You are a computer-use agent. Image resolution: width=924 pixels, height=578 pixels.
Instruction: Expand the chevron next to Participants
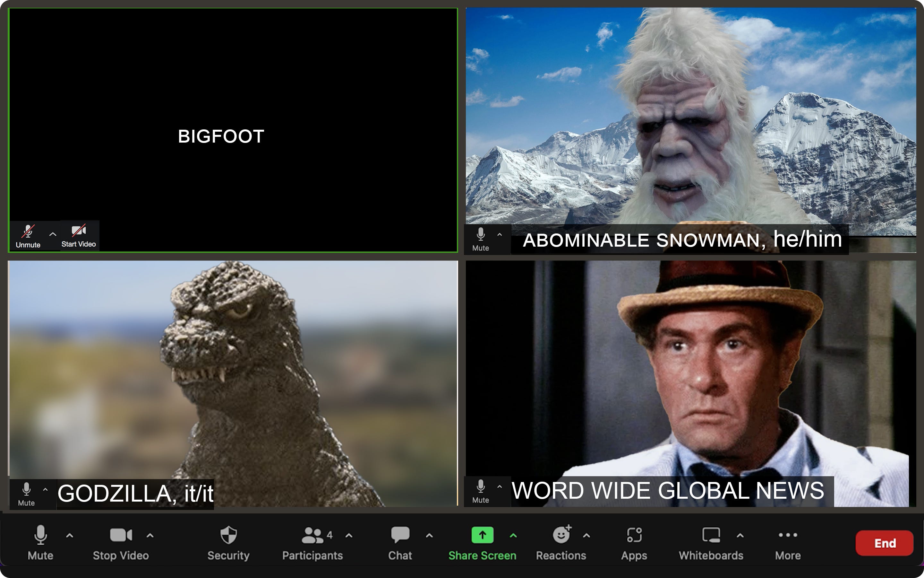(349, 536)
